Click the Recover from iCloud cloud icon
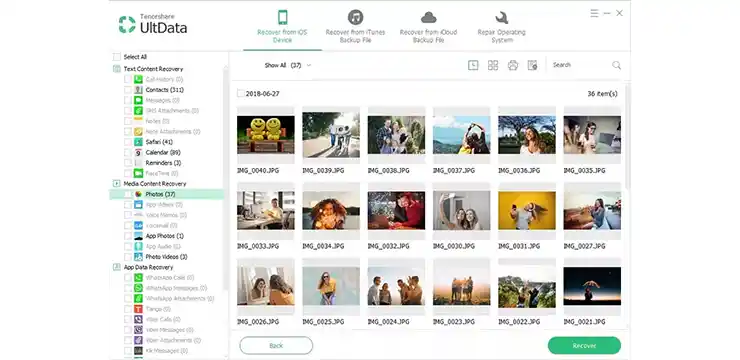Image resolution: width=740 pixels, height=360 pixels. (x=429, y=18)
